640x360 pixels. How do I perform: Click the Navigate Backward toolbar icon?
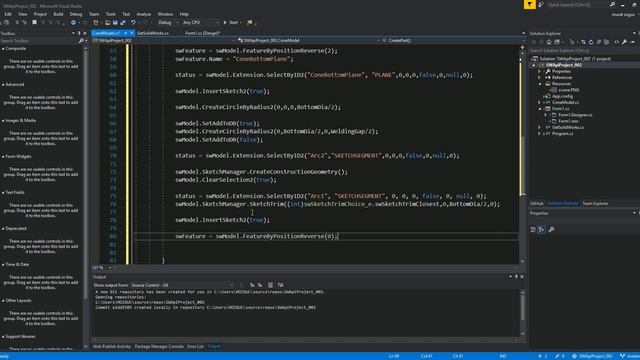click(x=73, y=22)
